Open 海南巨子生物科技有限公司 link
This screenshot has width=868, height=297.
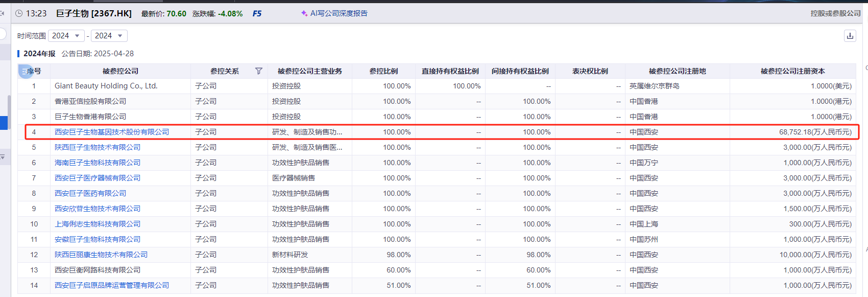(x=98, y=163)
